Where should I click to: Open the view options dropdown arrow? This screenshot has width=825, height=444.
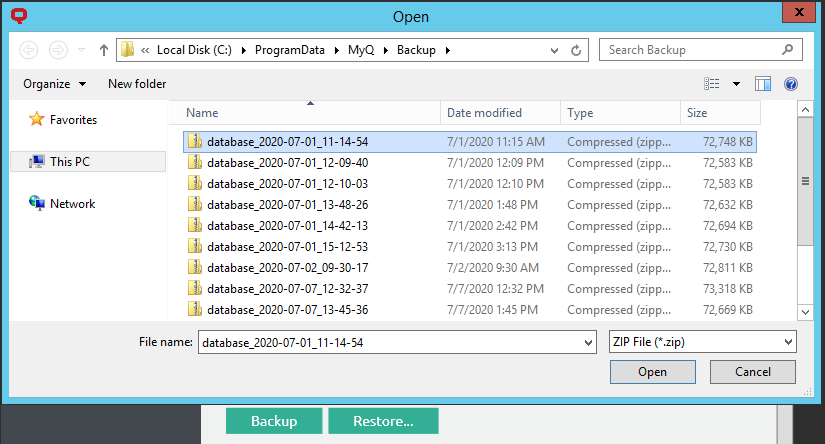pyautogui.click(x=737, y=84)
